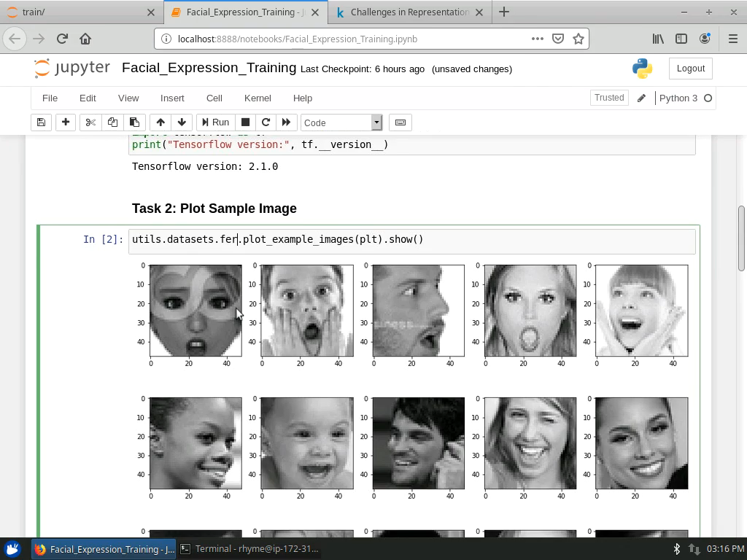Toggle the Trusted notebook indicator
Viewport: 747px width, 560px height.
[608, 98]
